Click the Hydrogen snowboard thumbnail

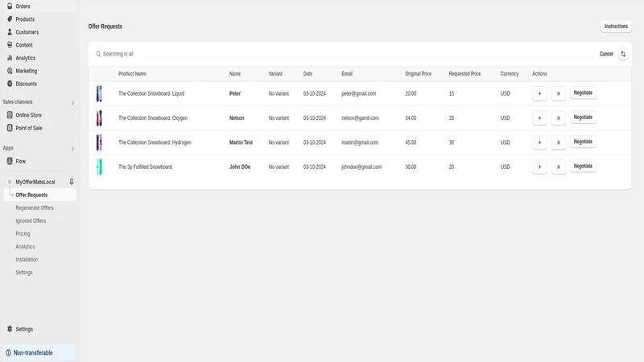pos(99,142)
